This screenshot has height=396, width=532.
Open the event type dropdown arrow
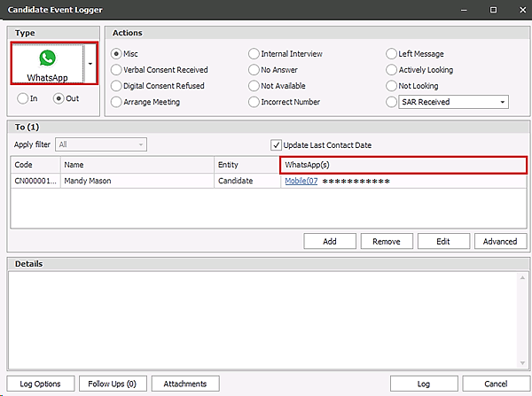[x=90, y=63]
